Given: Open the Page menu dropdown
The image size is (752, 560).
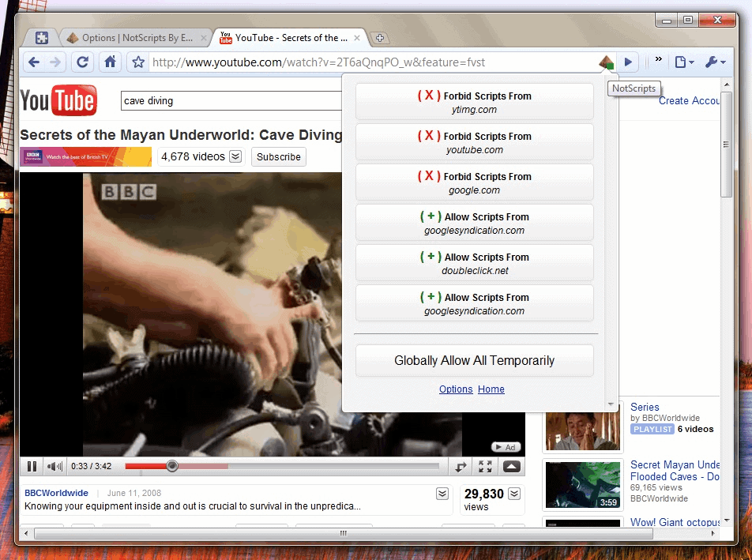Looking at the screenshot, I should tap(684, 62).
